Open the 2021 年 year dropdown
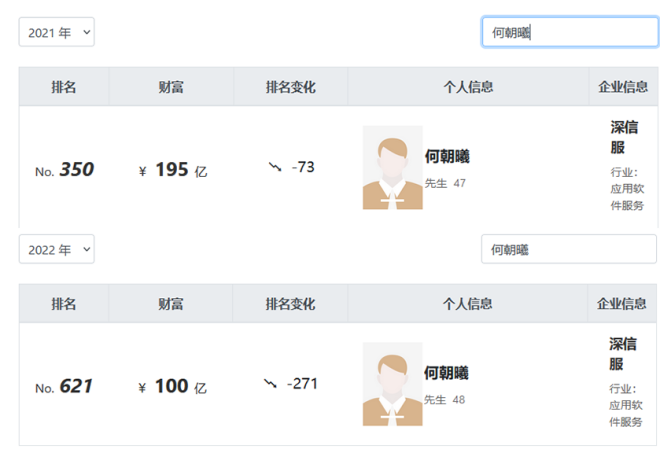This screenshot has height=449, width=660. tap(56, 33)
